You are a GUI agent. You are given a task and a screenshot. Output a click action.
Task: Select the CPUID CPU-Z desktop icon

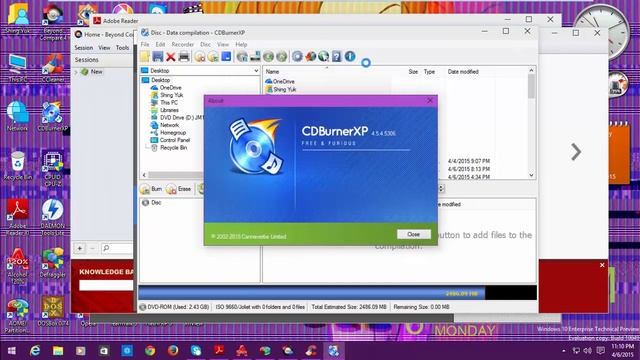coord(53,169)
